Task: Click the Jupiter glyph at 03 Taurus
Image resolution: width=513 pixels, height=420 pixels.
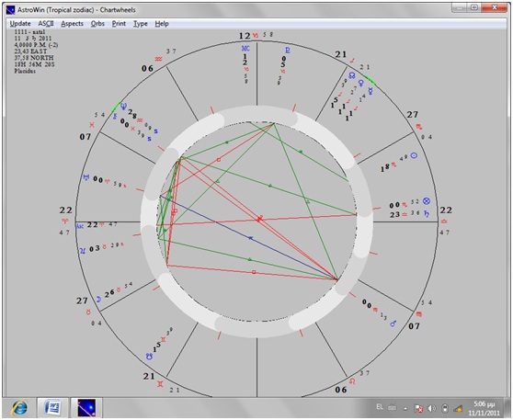Action: (83, 251)
